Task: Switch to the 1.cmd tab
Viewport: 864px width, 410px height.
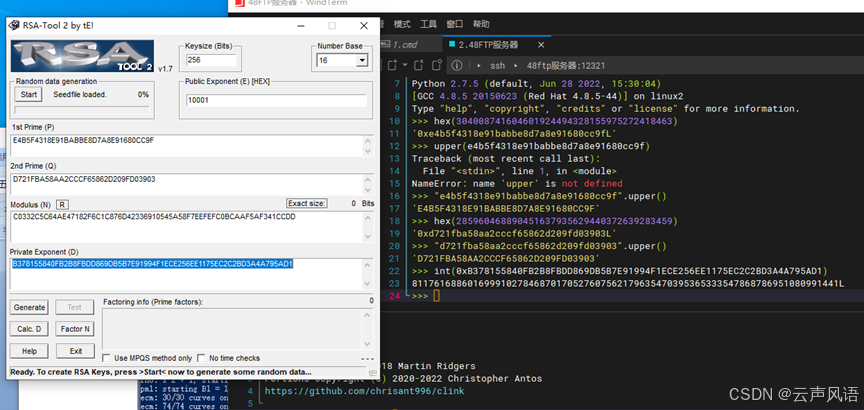Action: pyautogui.click(x=411, y=45)
